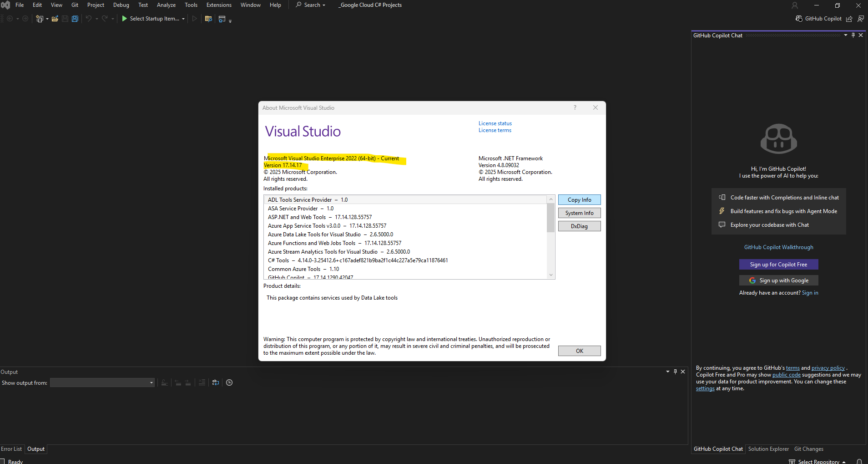Open the Debug menu

pos(121,5)
